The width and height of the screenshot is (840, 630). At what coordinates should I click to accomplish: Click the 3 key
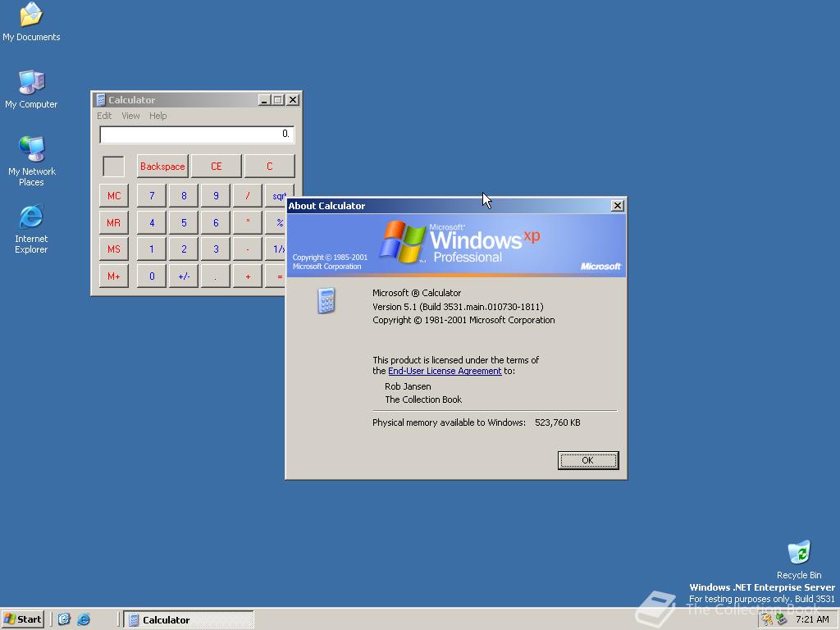216,249
